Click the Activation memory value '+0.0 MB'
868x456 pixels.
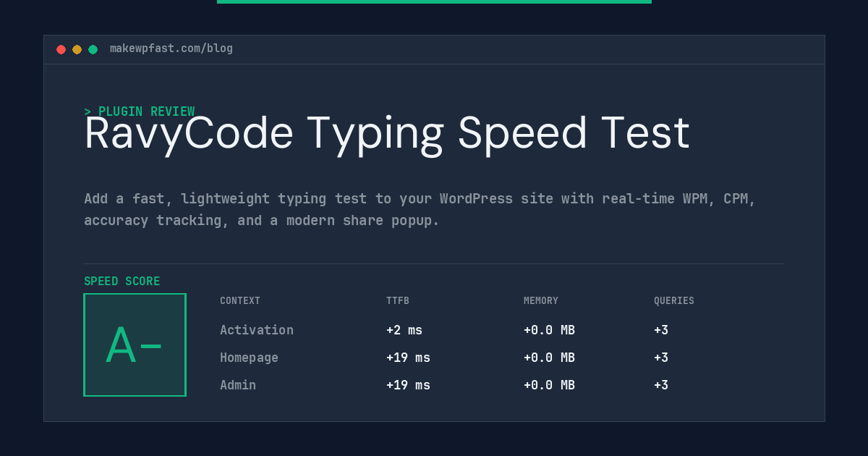coord(549,330)
